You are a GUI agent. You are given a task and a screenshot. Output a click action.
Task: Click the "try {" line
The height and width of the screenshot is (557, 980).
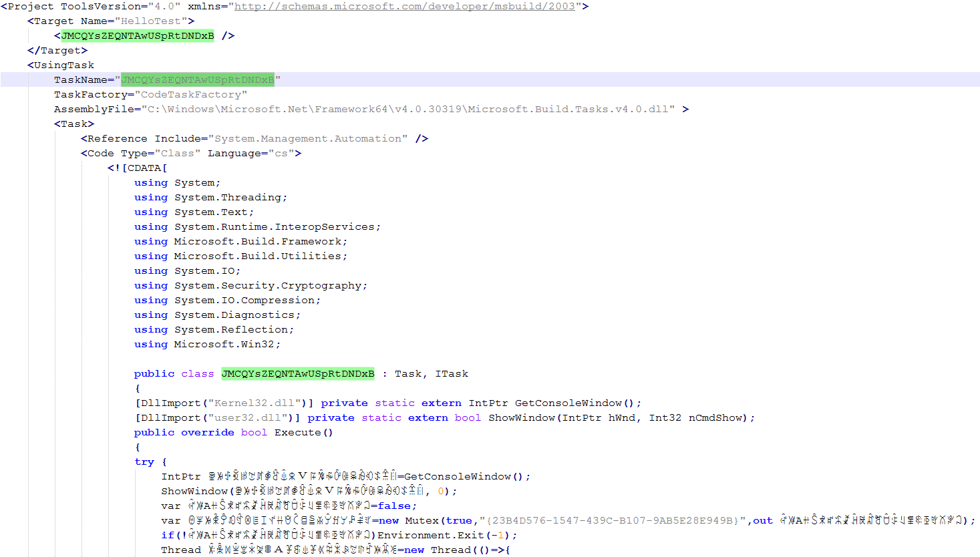(150, 461)
